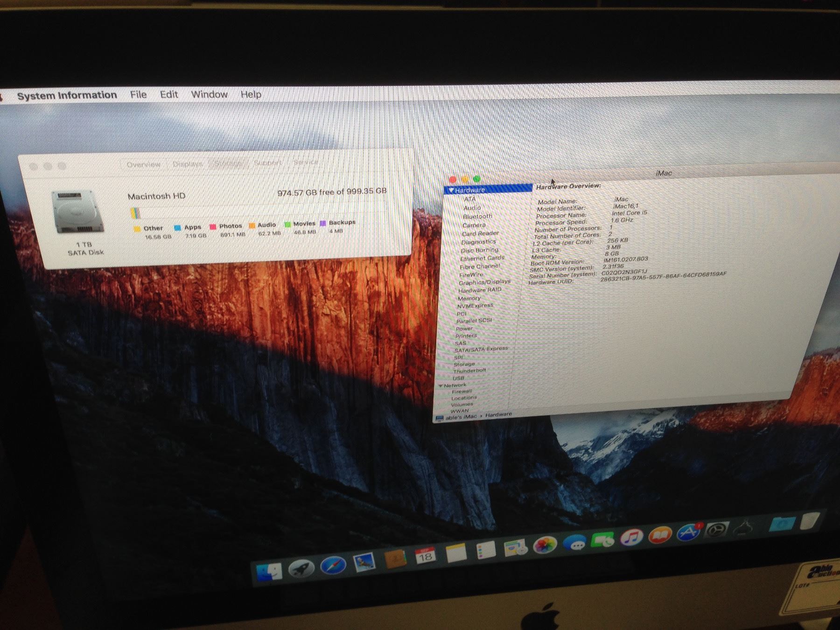Screen dimensions: 840x630
Task: Click the yellow Other storage swatch
Action: (x=137, y=229)
